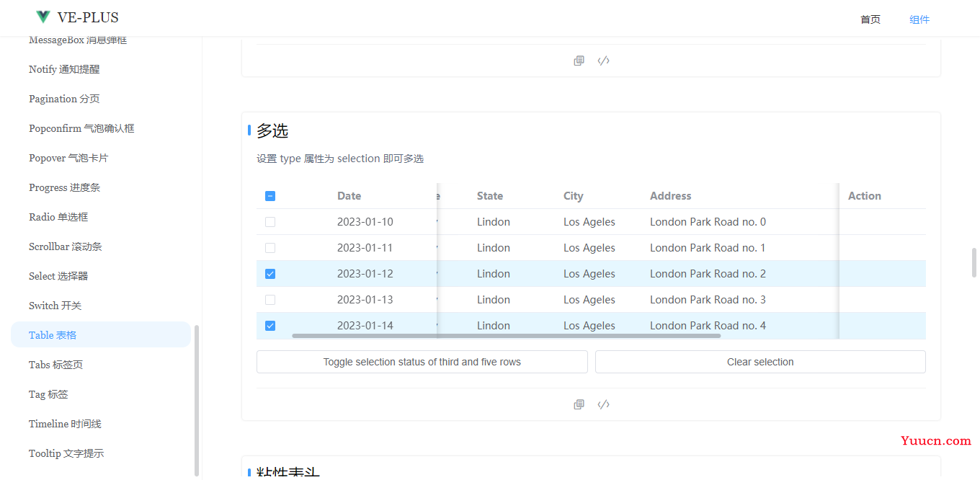Viewport: 980px width, 480px height.
Task: Click the VE-PLUS title text
Action: pos(88,17)
